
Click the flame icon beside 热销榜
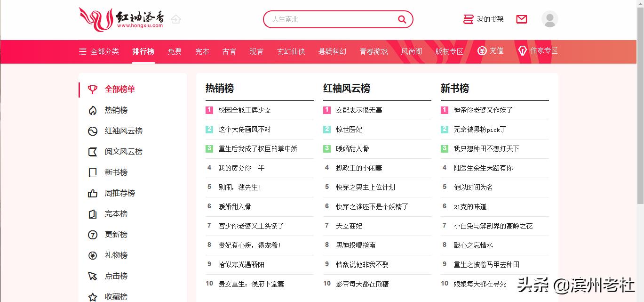coord(92,110)
